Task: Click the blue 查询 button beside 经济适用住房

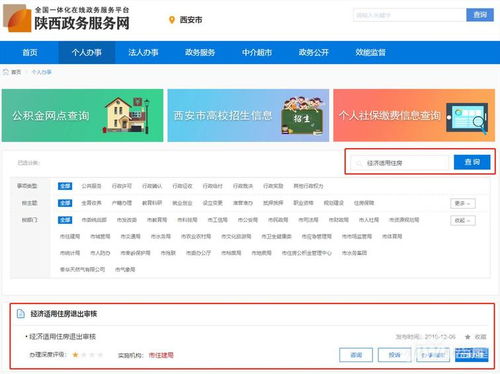Action: (x=472, y=162)
